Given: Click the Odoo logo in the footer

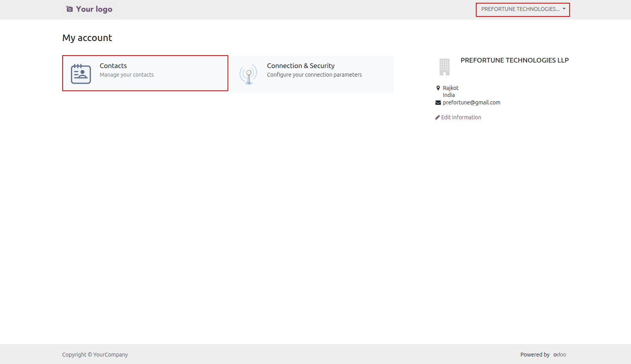Looking at the screenshot, I should click(560, 355).
